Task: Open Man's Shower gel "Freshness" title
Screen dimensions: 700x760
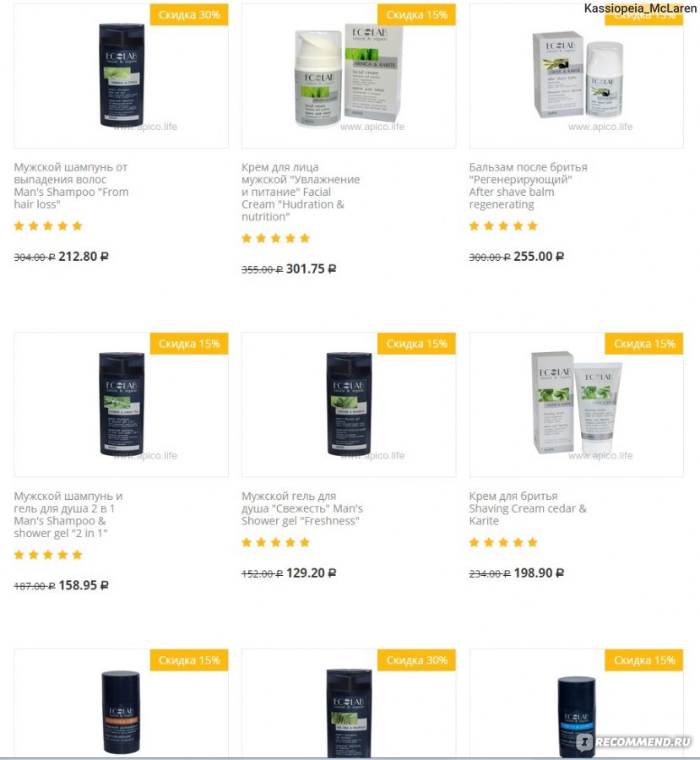Action: click(302, 508)
